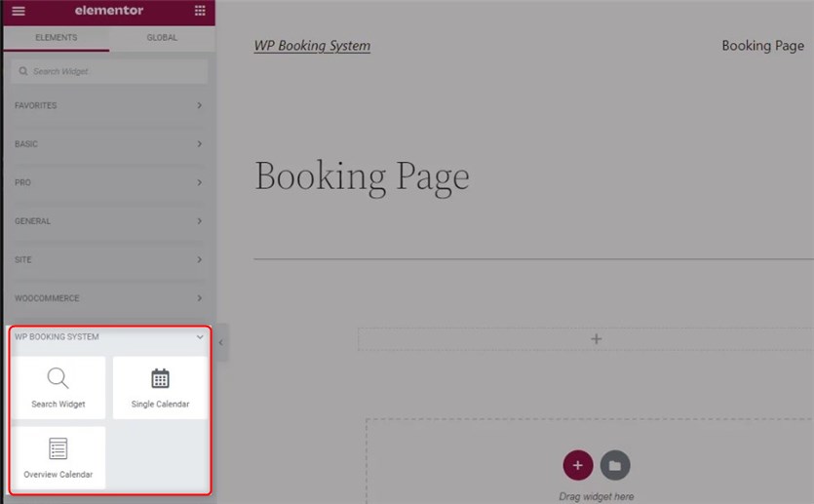Expand the Site widgets category

click(x=107, y=259)
